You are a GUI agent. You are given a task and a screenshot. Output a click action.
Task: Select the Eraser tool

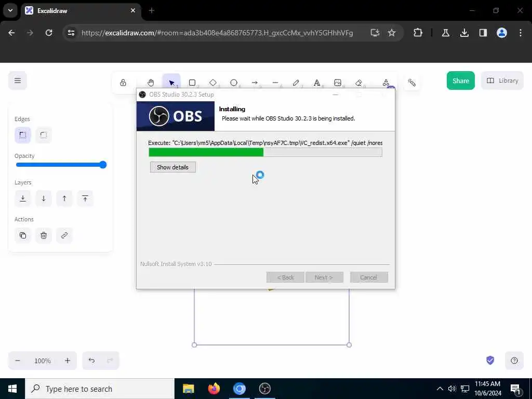click(358, 83)
